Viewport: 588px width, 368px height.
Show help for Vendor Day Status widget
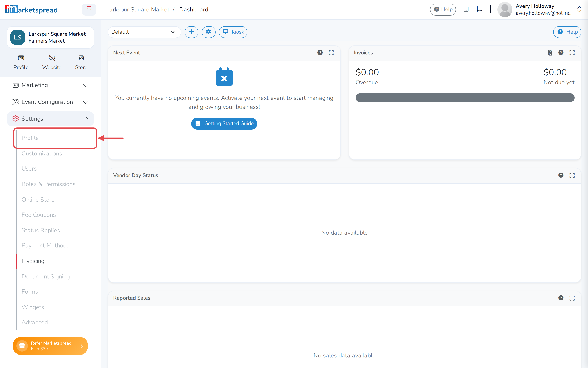point(561,175)
